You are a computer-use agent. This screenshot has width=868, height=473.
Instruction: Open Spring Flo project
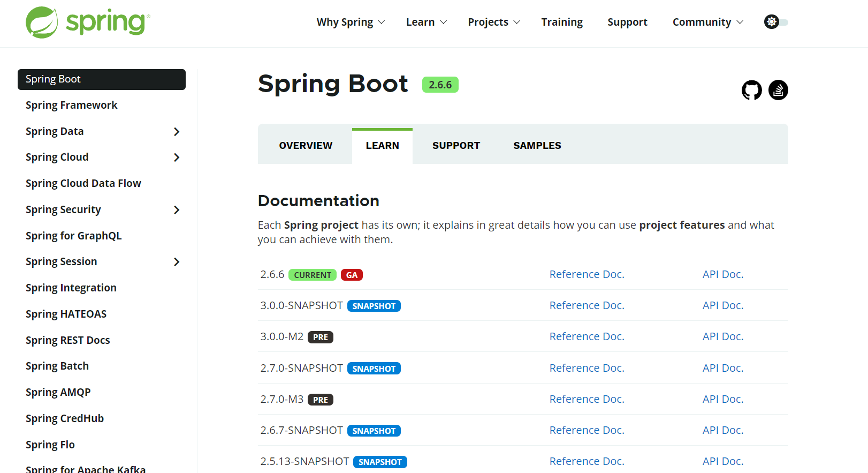(50, 445)
